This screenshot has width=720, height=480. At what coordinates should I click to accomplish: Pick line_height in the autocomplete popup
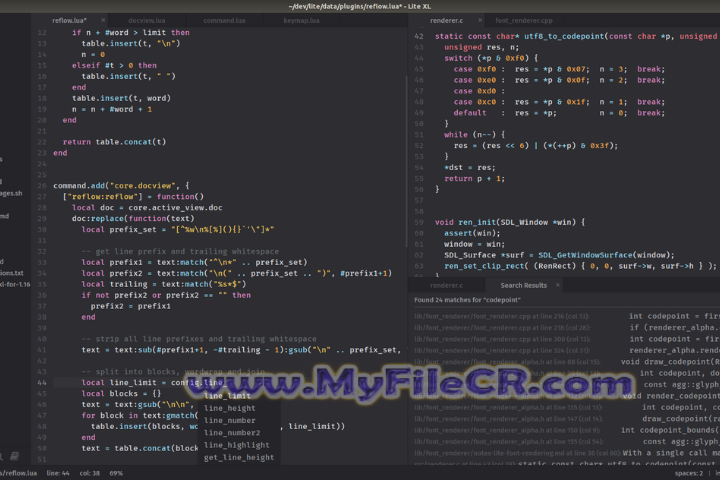[x=229, y=408]
